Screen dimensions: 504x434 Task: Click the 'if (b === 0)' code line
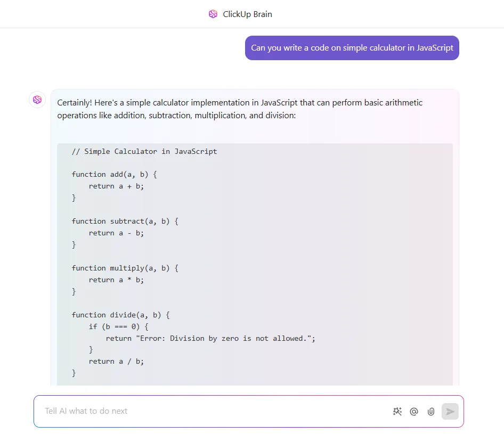pos(119,327)
